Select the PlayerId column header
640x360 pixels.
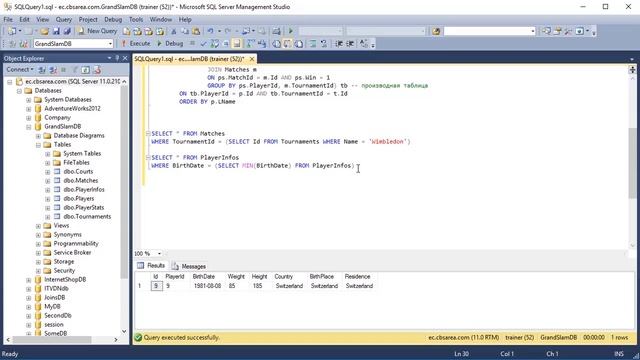[175, 276]
